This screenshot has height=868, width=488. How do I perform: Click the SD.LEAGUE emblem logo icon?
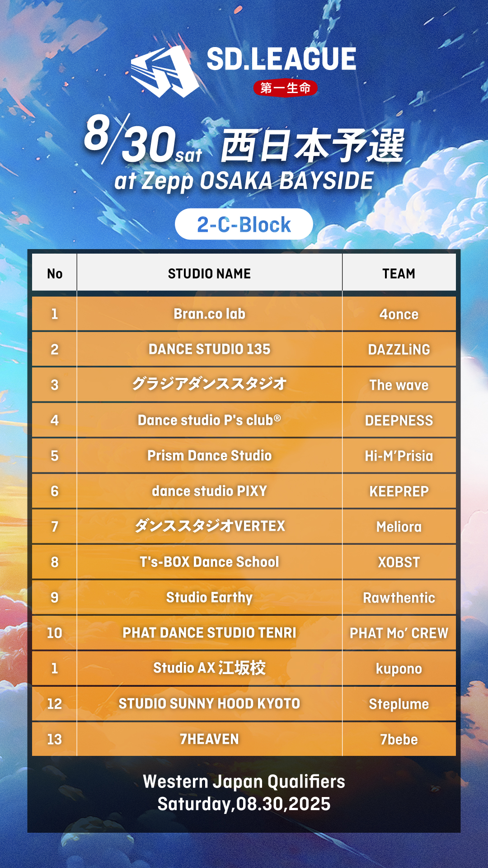coord(165,71)
